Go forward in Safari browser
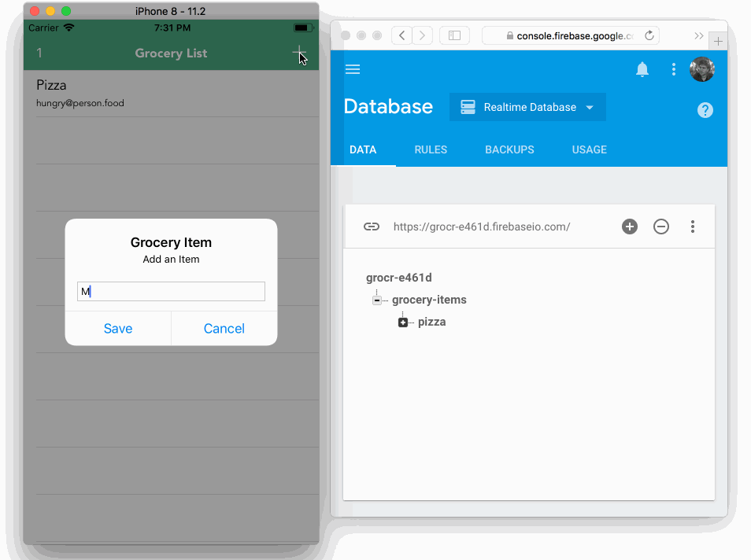Viewport: 751px width, 560px height. click(422, 35)
